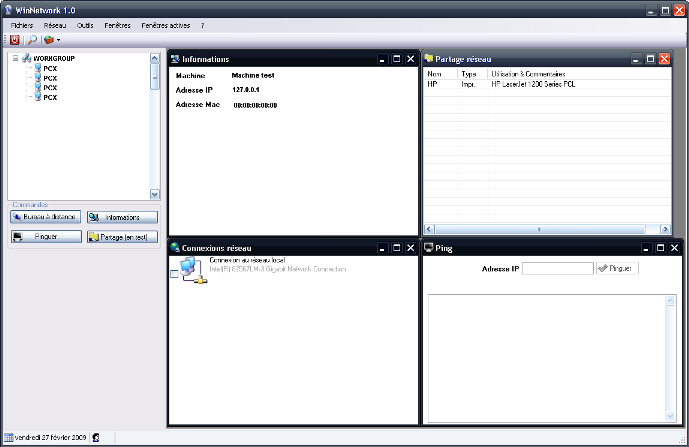Screen dimensions: 689x447
Task: Click the Partage (en test) button
Action: tap(122, 237)
